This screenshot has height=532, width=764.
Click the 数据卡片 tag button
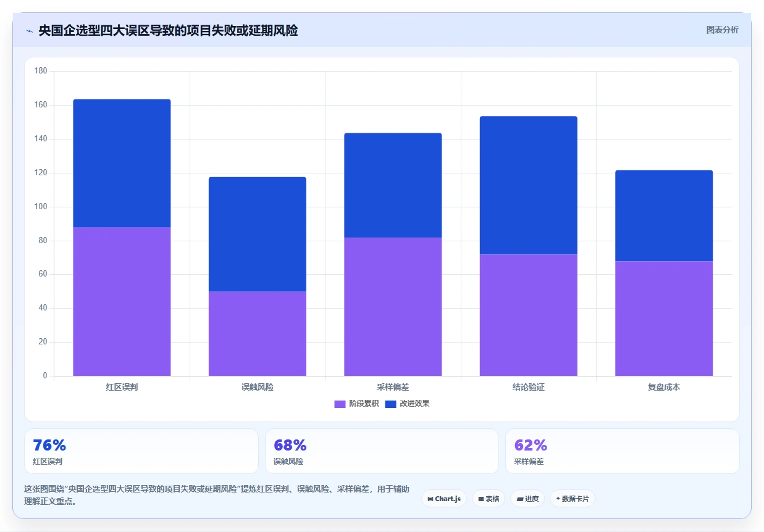(572, 499)
